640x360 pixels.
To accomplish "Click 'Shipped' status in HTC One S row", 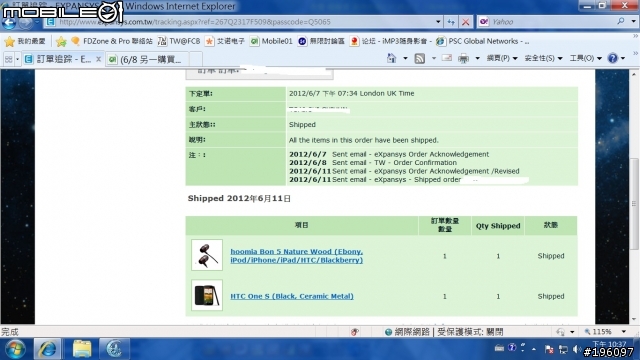I will (x=551, y=296).
